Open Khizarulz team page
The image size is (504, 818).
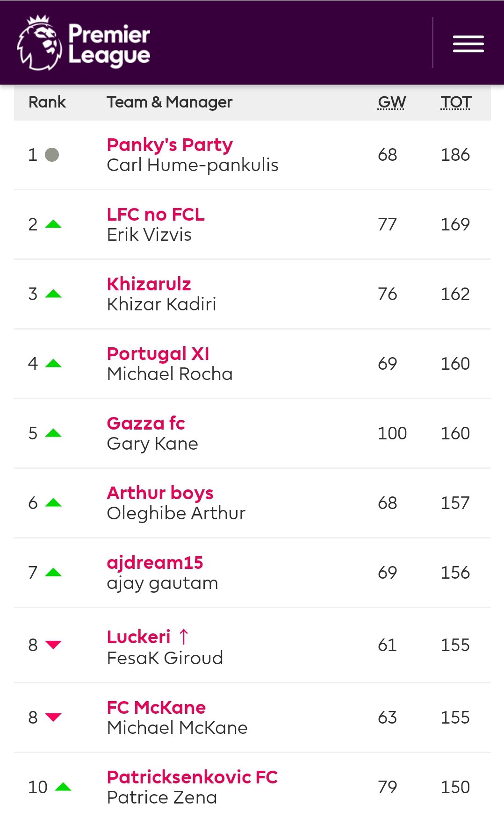pyautogui.click(x=149, y=284)
